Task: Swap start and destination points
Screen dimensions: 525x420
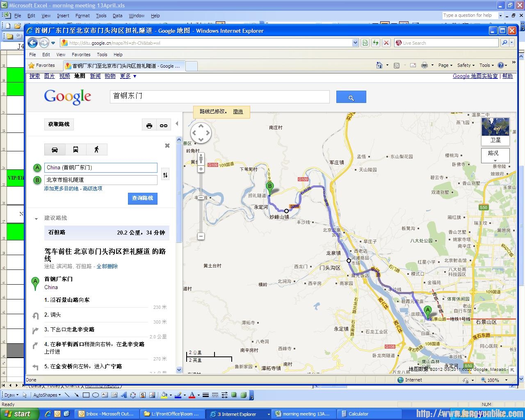Action: (x=165, y=175)
